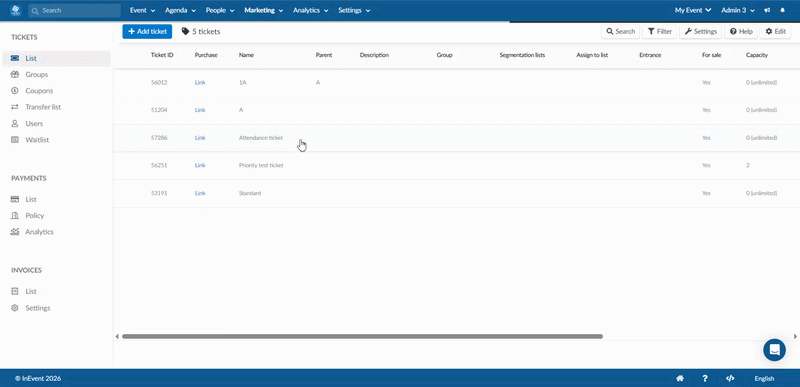Click the Ticket ID column header

pyautogui.click(x=162, y=55)
